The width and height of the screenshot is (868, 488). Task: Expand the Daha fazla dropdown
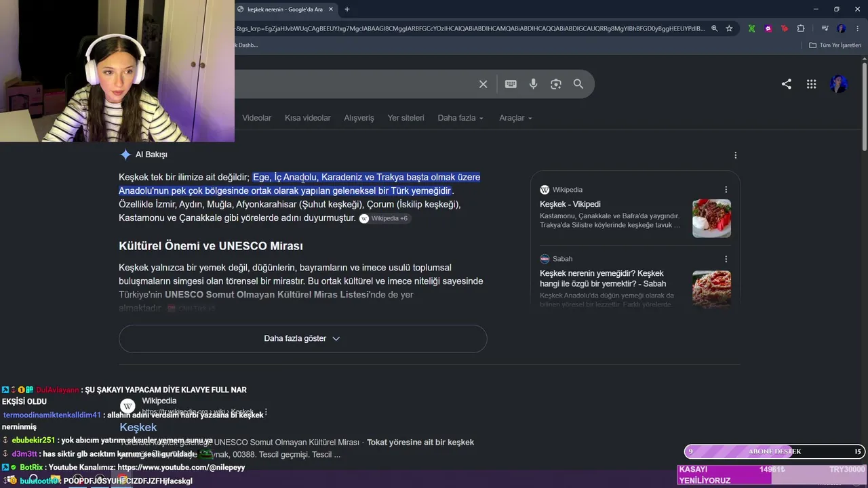click(x=460, y=118)
